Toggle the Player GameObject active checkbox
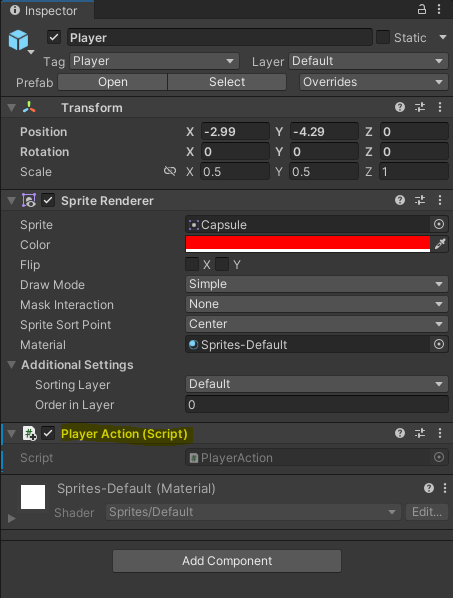 coord(54,37)
